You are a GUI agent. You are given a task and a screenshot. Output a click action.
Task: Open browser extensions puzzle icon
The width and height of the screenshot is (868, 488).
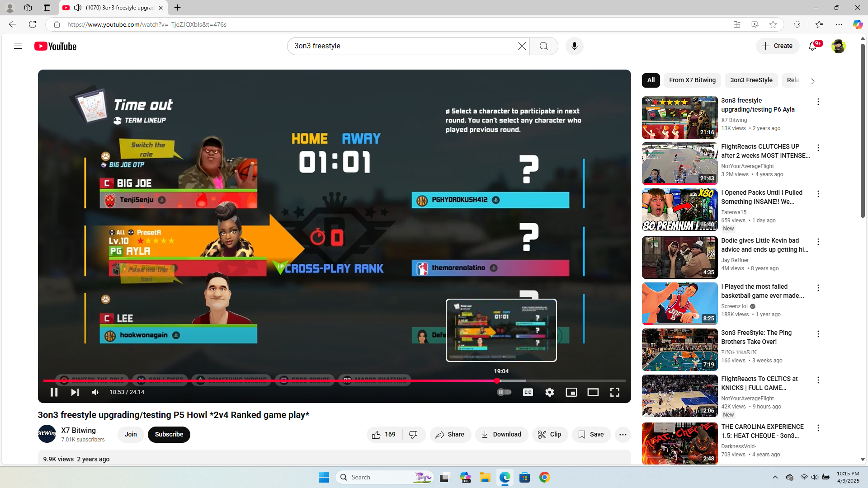pos(797,24)
